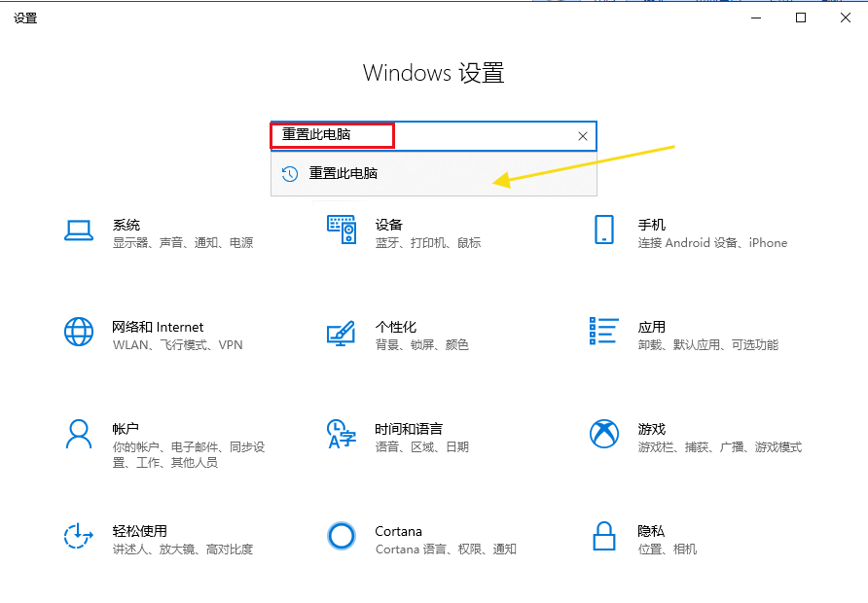The width and height of the screenshot is (868, 603).
Task: Open the 时间和语言 icon
Action: pos(341,434)
